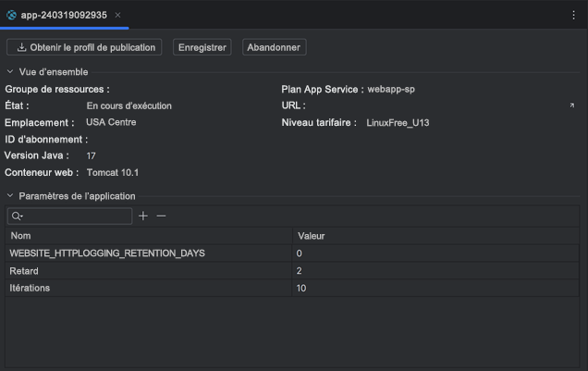
Task: Click the settings search field
Action: click(x=69, y=216)
